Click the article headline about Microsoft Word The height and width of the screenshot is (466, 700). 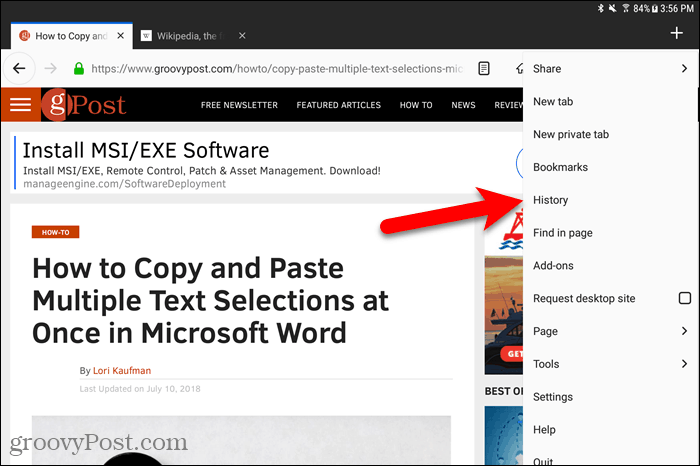point(211,300)
